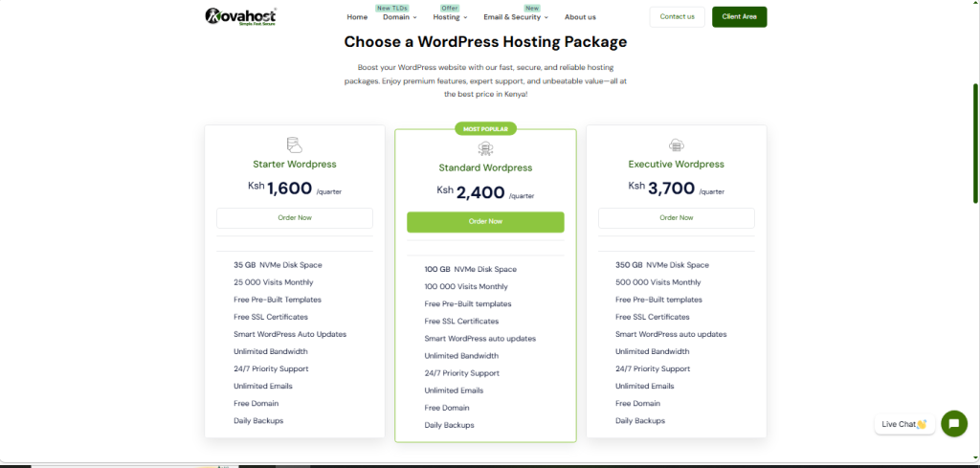Click the New TLDs badge above Domain

tap(391, 8)
